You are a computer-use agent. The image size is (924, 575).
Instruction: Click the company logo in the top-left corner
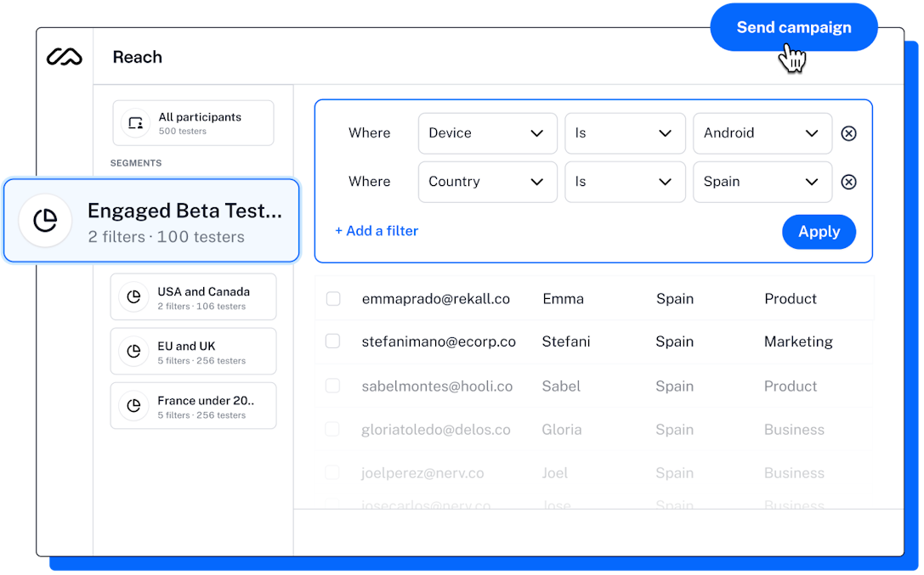[64, 56]
